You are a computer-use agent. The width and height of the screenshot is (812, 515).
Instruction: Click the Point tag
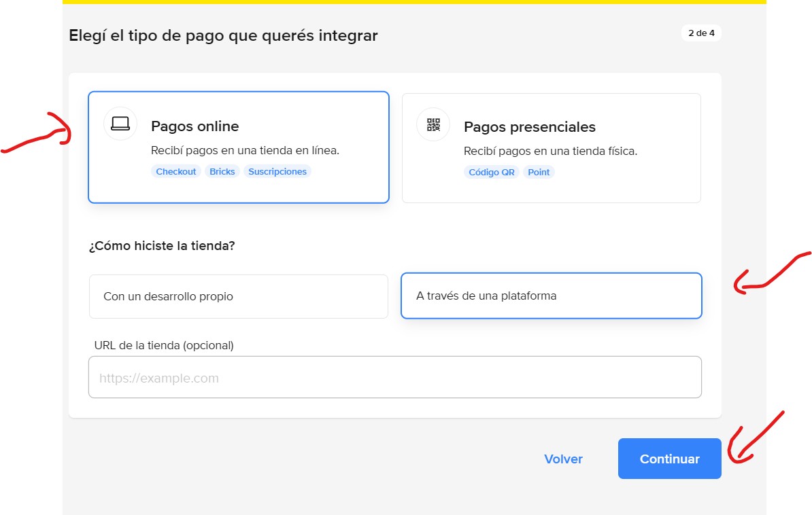point(539,173)
